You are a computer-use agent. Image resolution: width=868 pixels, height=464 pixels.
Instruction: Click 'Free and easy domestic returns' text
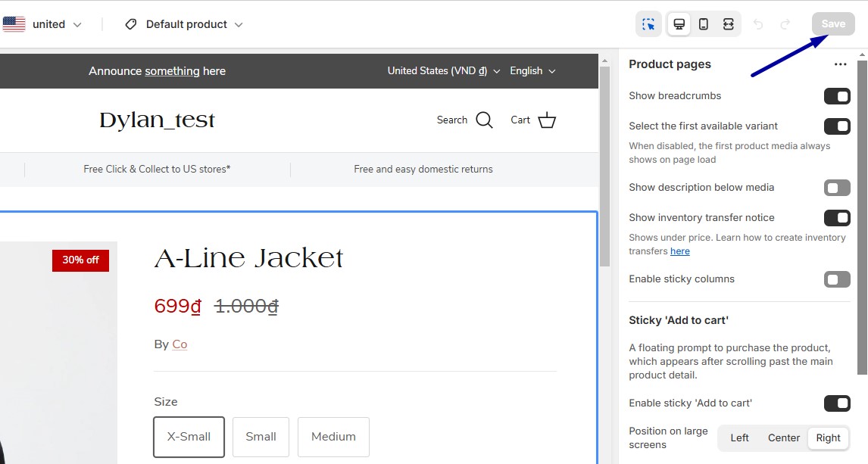coord(423,170)
